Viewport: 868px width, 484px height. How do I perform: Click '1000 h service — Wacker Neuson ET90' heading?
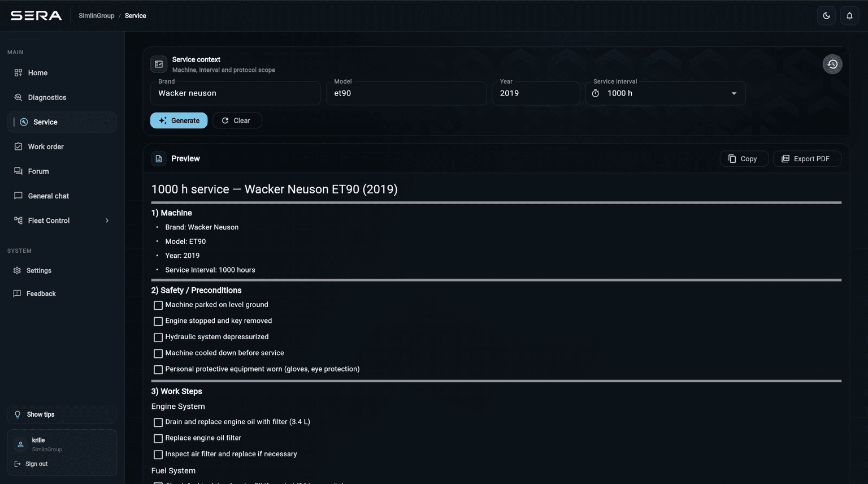pos(274,189)
